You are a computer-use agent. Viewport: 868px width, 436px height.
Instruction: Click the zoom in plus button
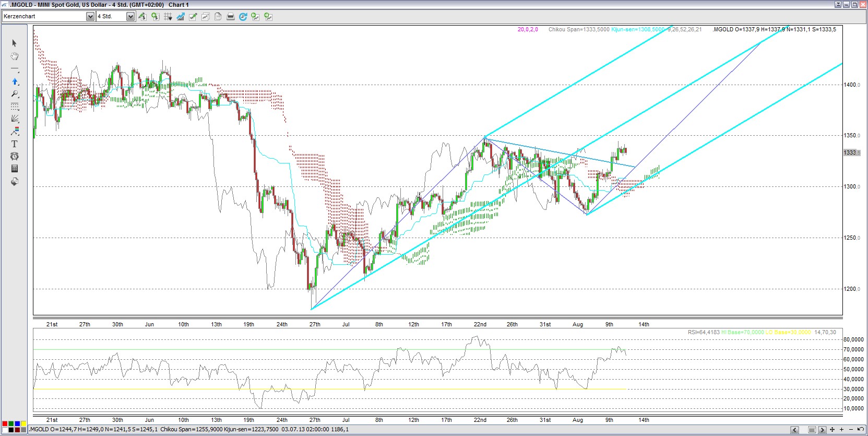click(x=842, y=430)
